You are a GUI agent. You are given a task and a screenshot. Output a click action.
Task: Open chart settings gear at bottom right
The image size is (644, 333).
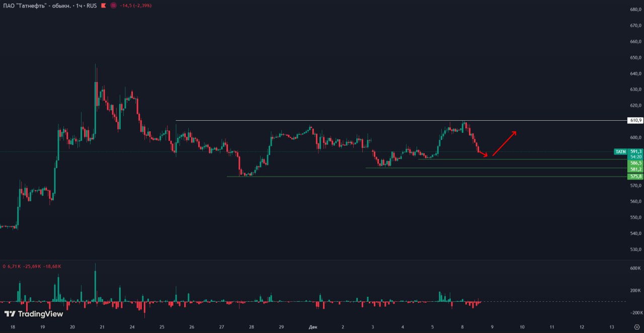[636, 327]
